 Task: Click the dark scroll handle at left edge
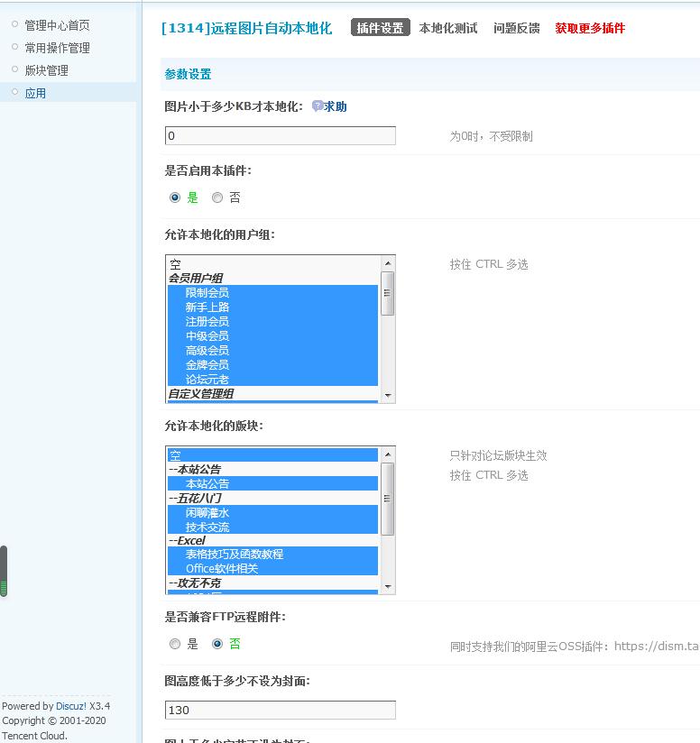pyautogui.click(x=4, y=572)
